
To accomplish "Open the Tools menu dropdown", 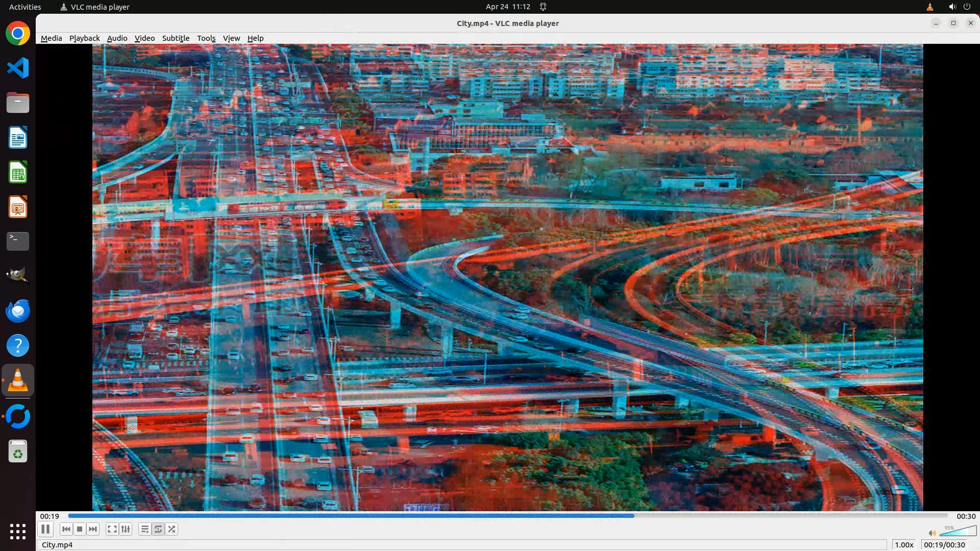I will [x=206, y=38].
